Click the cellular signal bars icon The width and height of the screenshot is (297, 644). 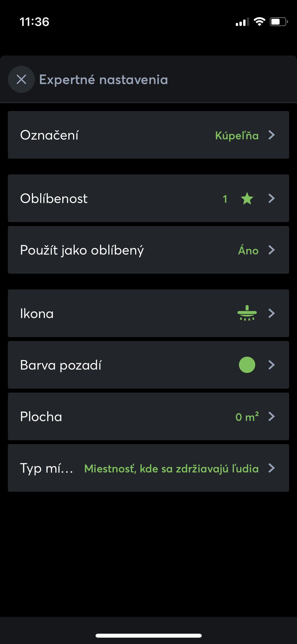tap(242, 22)
